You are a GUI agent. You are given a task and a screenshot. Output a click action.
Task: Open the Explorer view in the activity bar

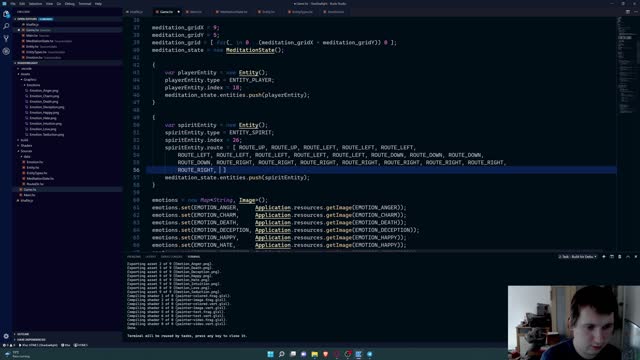click(6, 14)
